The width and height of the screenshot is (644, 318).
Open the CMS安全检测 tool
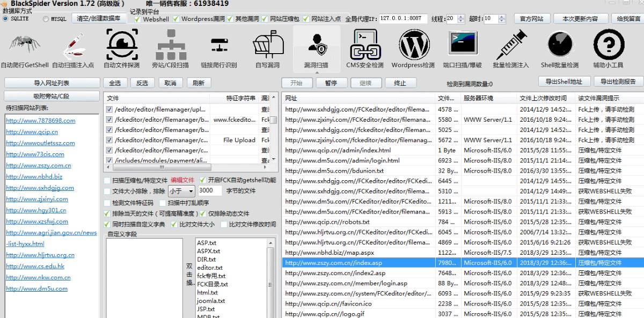coord(365,49)
